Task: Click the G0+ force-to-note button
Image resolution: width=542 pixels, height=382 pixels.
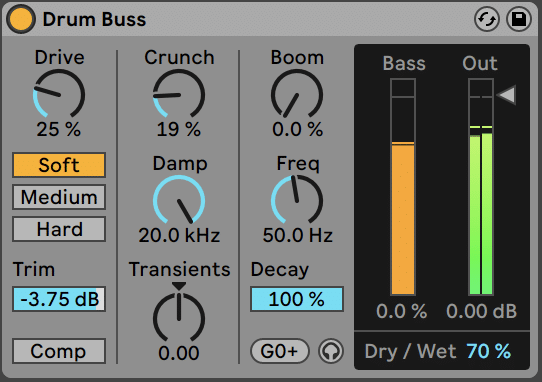Action: coord(280,351)
